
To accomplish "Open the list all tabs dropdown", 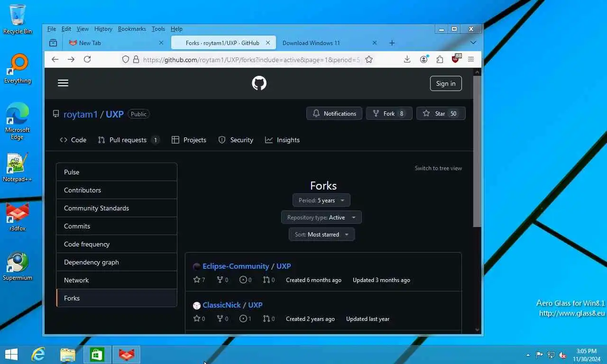I will click(x=473, y=43).
